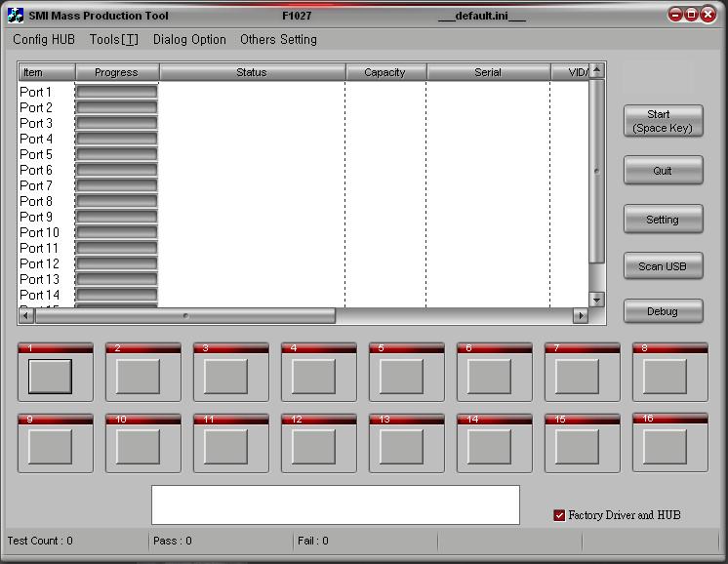The image size is (728, 564).
Task: Select port slot 5 box
Action: tap(401, 377)
